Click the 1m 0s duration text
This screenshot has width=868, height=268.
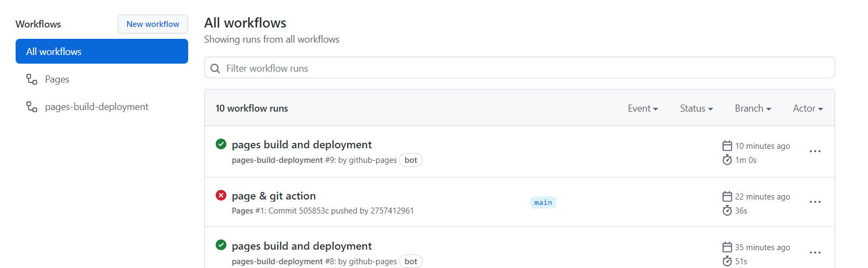coord(746,160)
